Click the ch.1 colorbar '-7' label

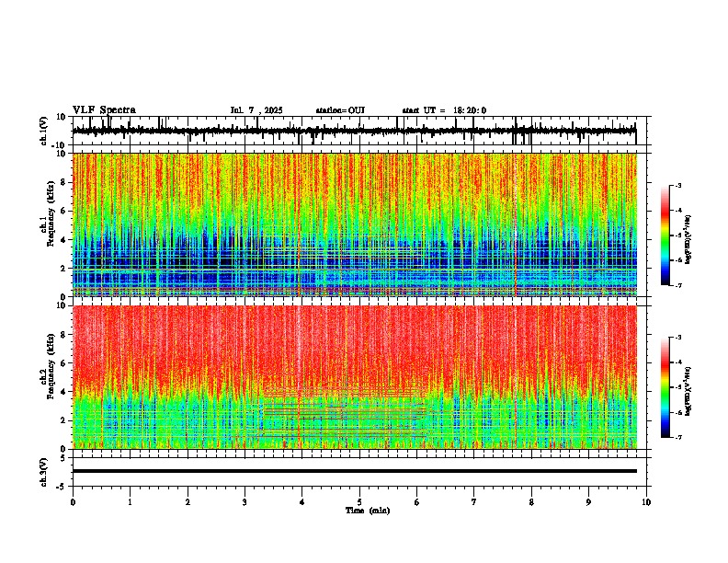pyautogui.click(x=678, y=285)
